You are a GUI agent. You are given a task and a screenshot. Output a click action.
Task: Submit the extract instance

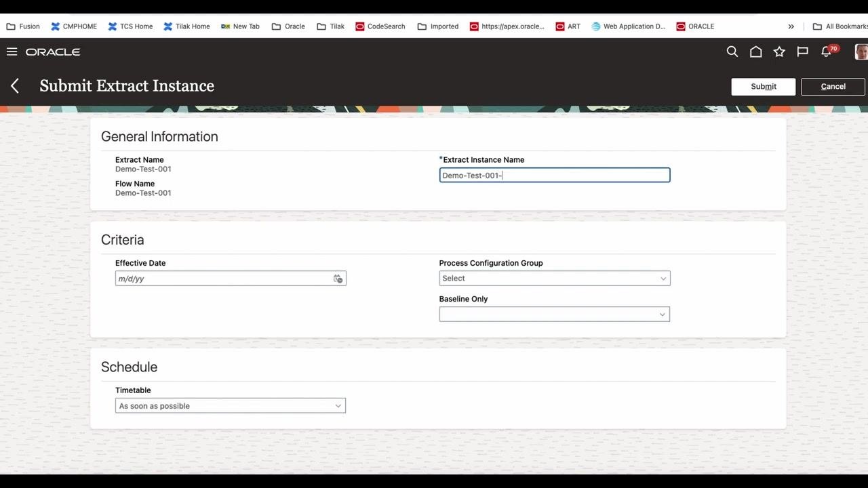tap(764, 86)
